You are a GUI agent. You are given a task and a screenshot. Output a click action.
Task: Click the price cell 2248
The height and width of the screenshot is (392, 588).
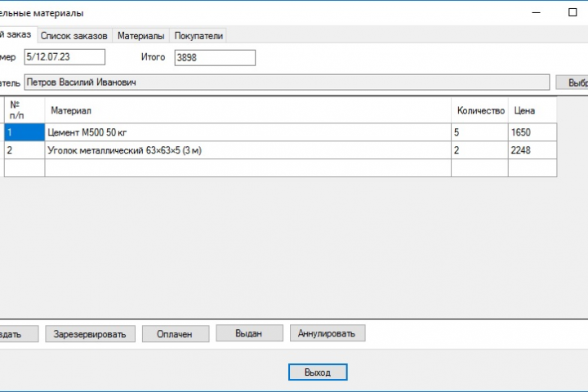pyautogui.click(x=532, y=150)
